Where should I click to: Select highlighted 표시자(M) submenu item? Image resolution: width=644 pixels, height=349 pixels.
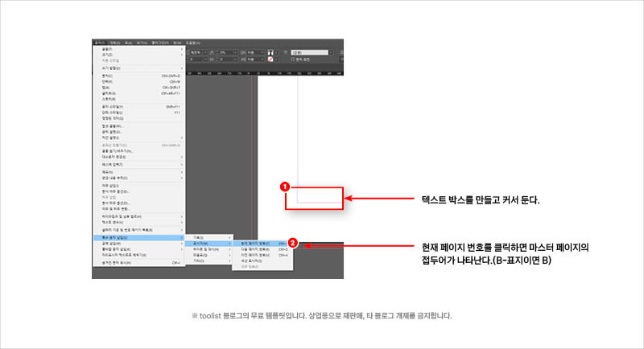pos(209,244)
